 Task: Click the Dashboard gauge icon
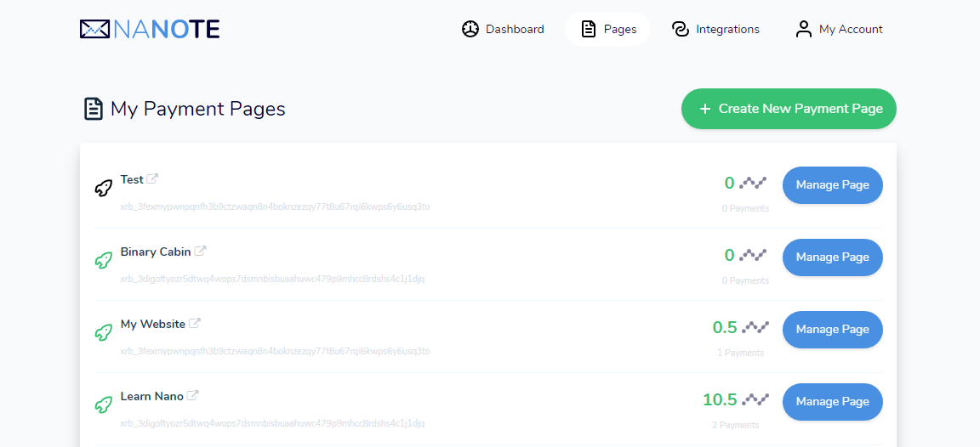point(470,29)
